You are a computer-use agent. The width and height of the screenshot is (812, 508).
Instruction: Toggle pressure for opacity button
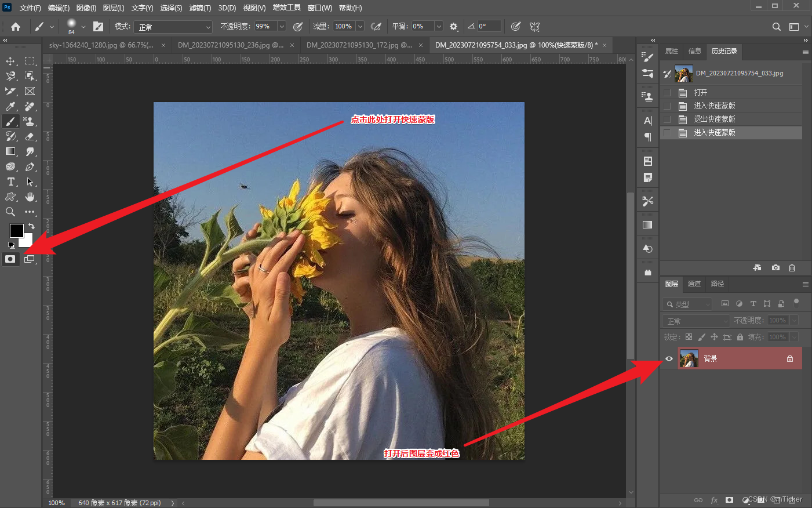point(298,27)
